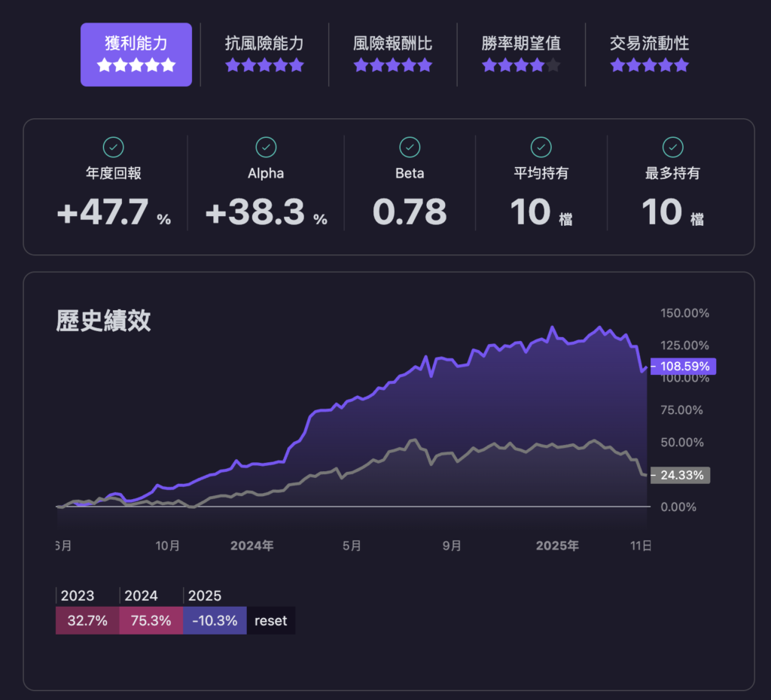Switch to the 抗風險能力 tab
Image resolution: width=771 pixels, height=700 pixels.
tap(264, 54)
